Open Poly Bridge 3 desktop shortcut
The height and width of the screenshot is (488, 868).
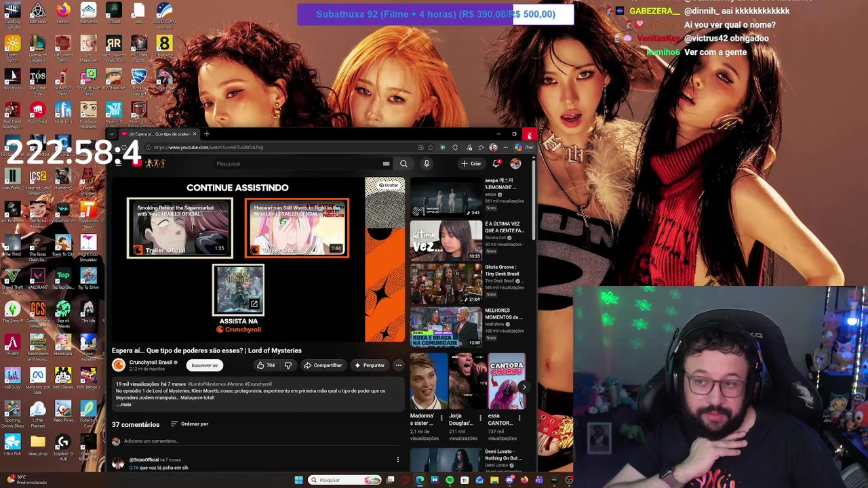click(x=88, y=378)
